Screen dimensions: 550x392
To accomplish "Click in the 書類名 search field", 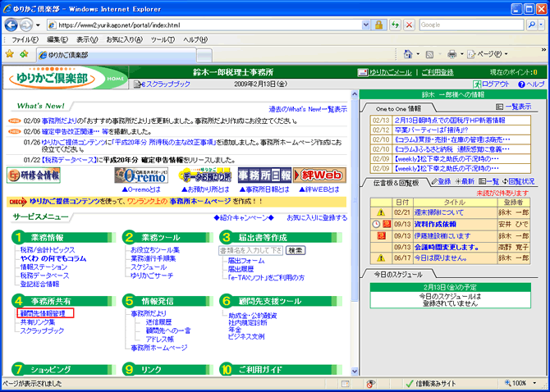I will 250,250.
